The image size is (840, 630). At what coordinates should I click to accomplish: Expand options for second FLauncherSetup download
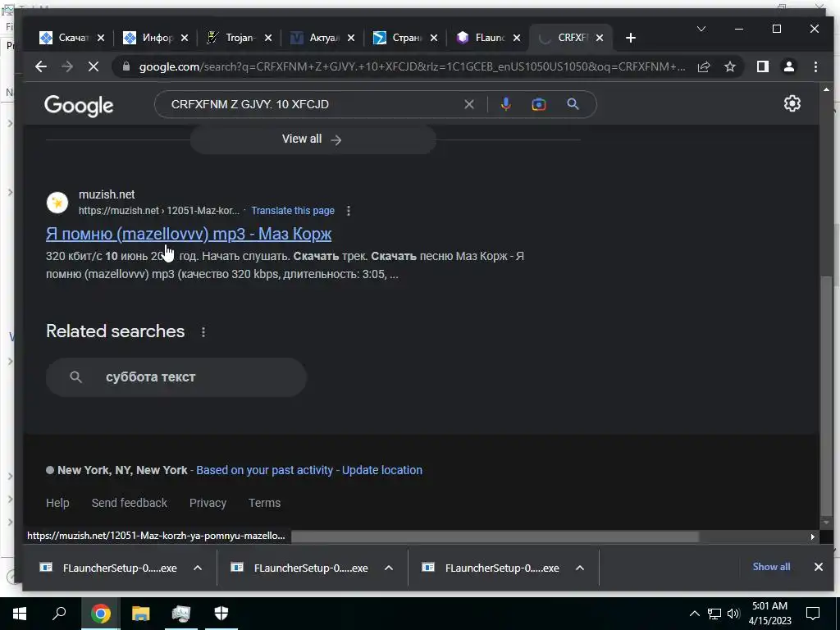tap(389, 568)
